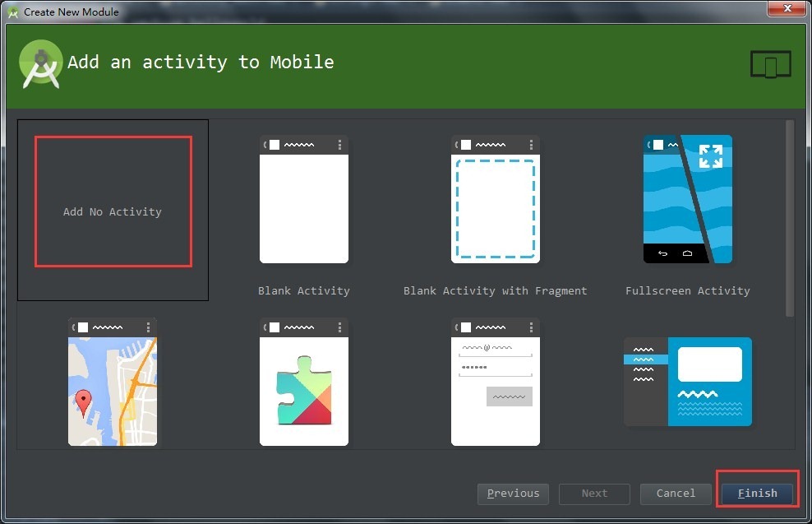Pick the Login Activity template thumbnail

point(496,382)
